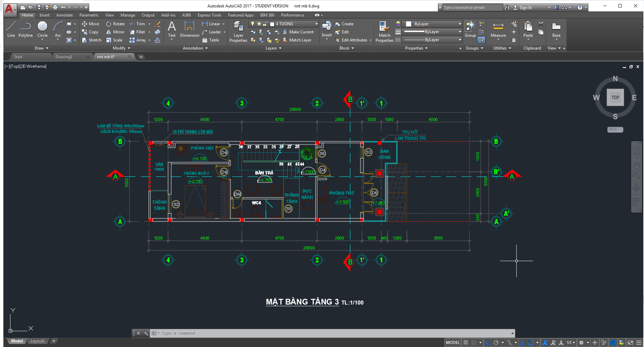644x347 pixels.
Task: Switch to the Annotate ribbon tab
Action: pyautogui.click(x=64, y=15)
